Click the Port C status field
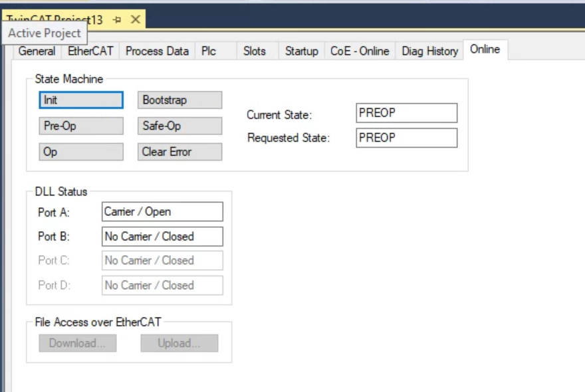This screenshot has width=585, height=392. [162, 260]
